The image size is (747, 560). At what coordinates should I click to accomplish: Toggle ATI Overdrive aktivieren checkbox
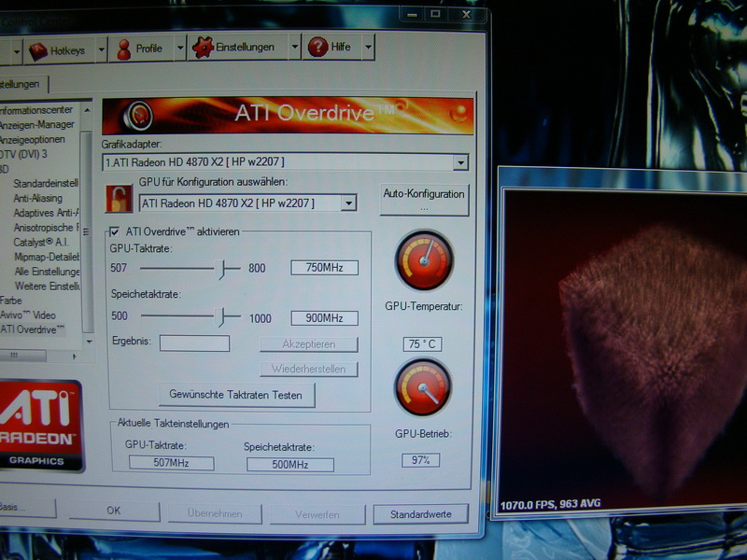click(x=114, y=231)
